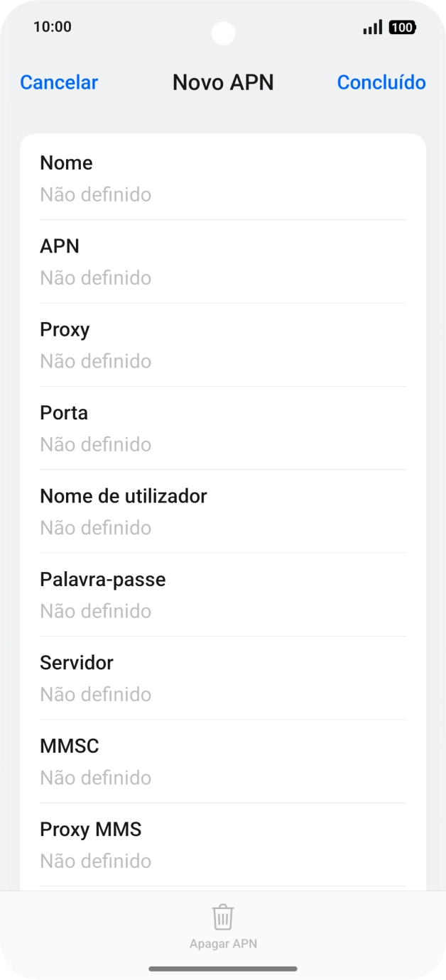Tap the Apagar APN label text
Image resolution: width=446 pixels, height=980 pixels.
coord(223,944)
